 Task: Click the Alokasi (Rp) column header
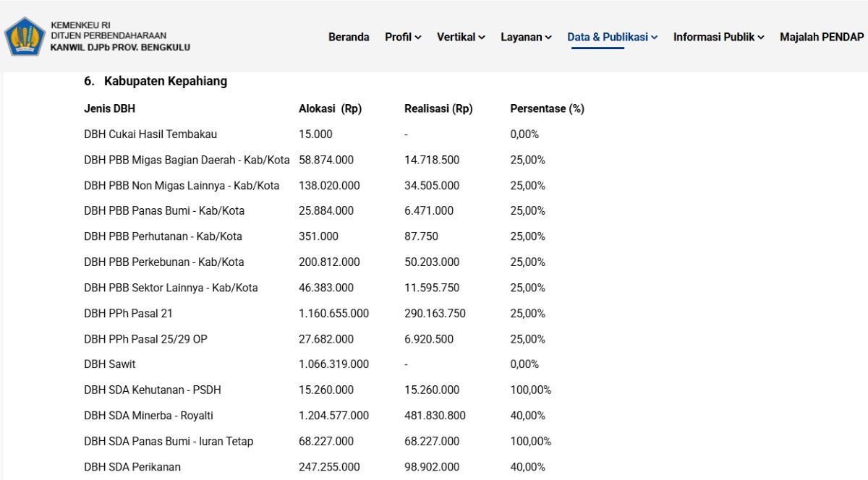330,109
